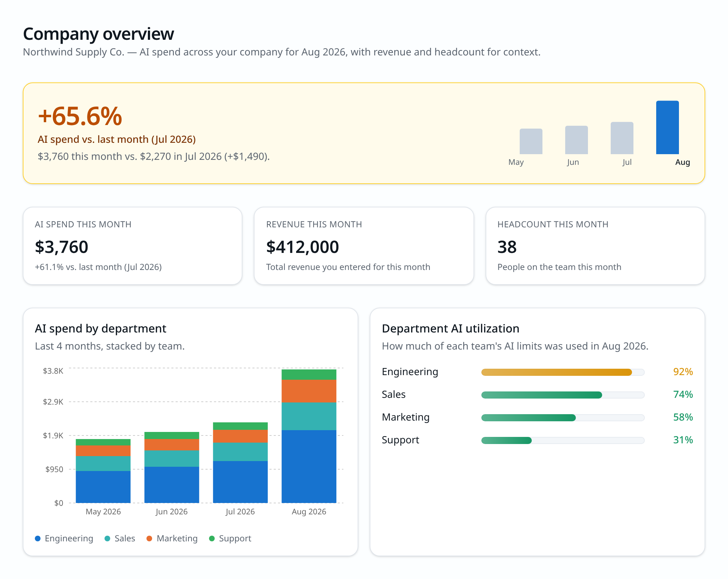This screenshot has height=579, width=728.
Task: Click 'Total revenue you entered for this month'
Action: click(x=348, y=267)
